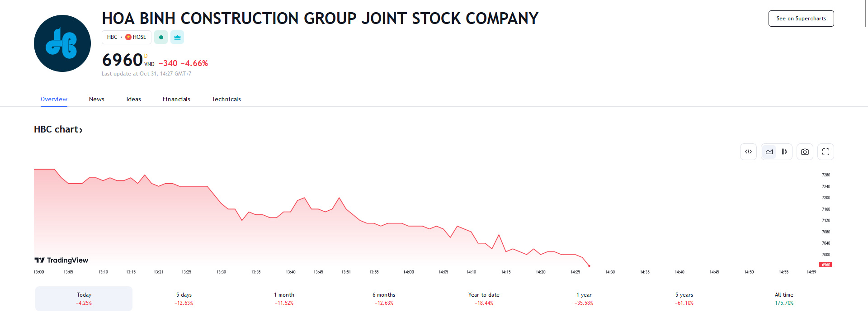Select the 5 days time range
This screenshot has height=336, width=868.
coord(184,298)
